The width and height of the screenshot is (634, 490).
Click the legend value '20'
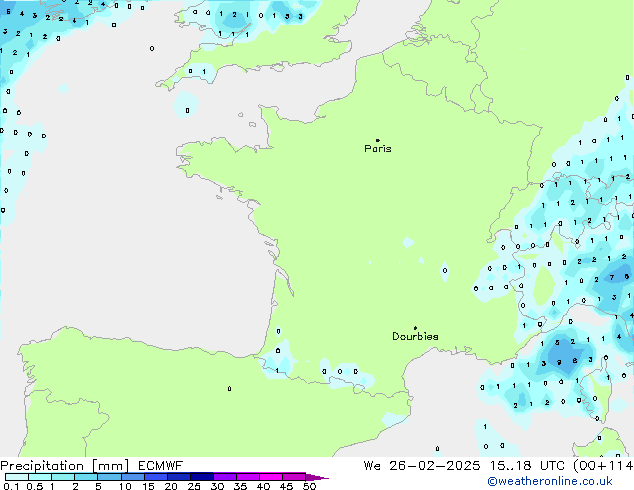coord(171,486)
